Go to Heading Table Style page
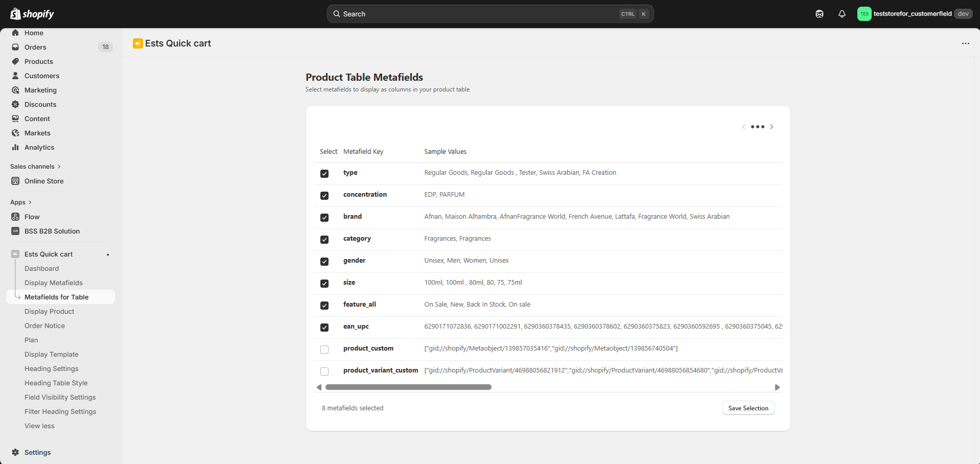 coord(56,383)
